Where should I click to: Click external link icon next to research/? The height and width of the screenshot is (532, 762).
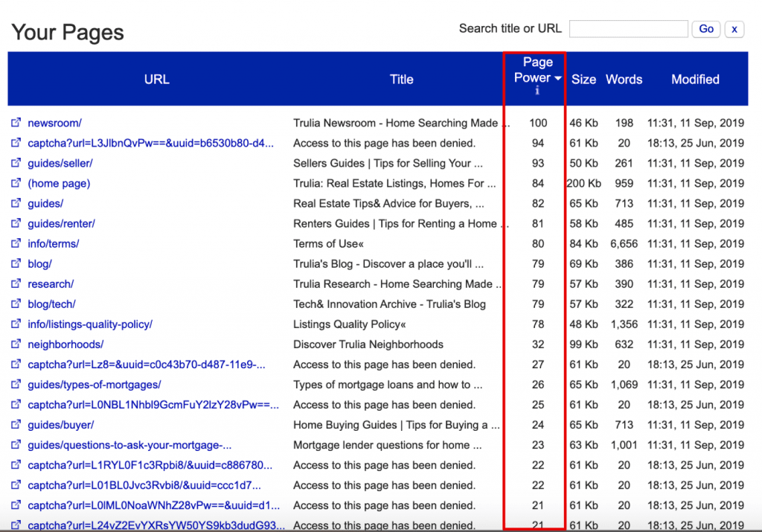click(16, 283)
